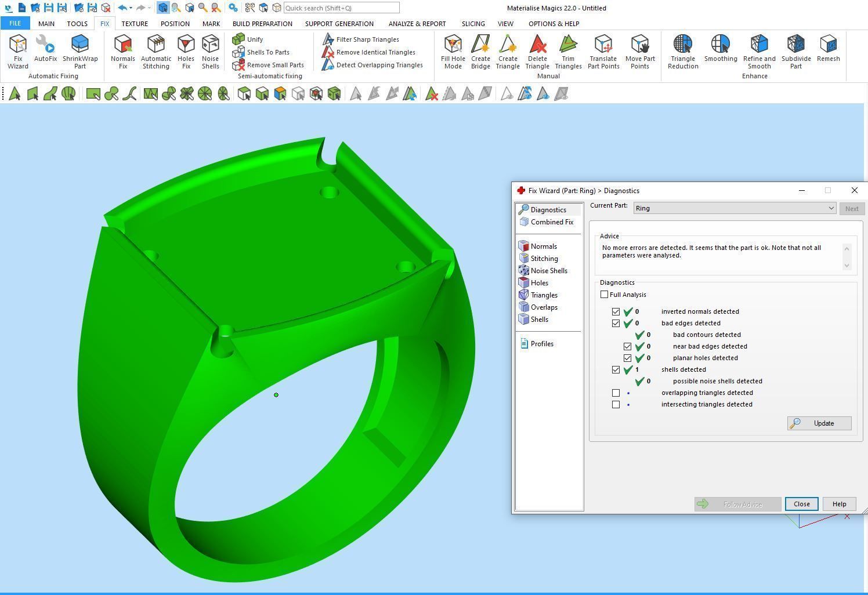Open the Current Part dropdown showing Ring
868x595 pixels.
coord(735,208)
